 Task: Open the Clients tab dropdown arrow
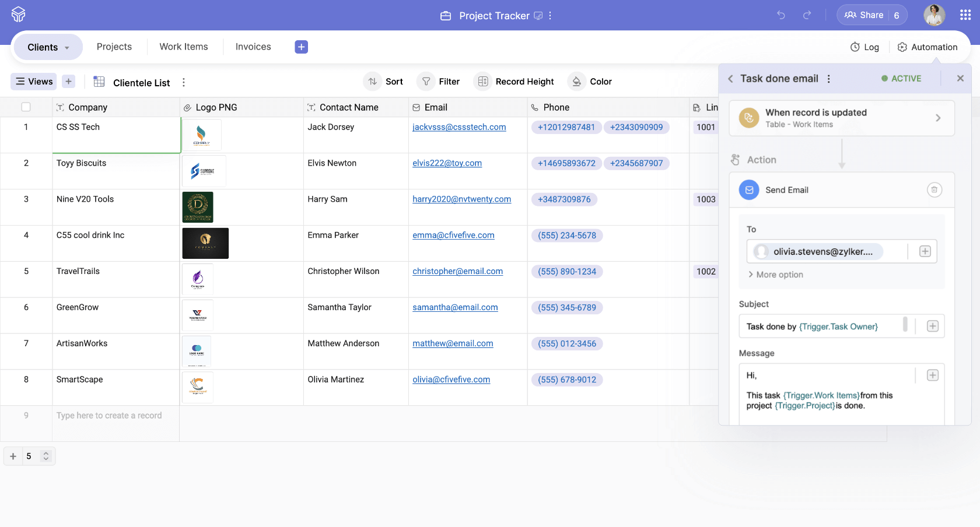click(x=67, y=48)
